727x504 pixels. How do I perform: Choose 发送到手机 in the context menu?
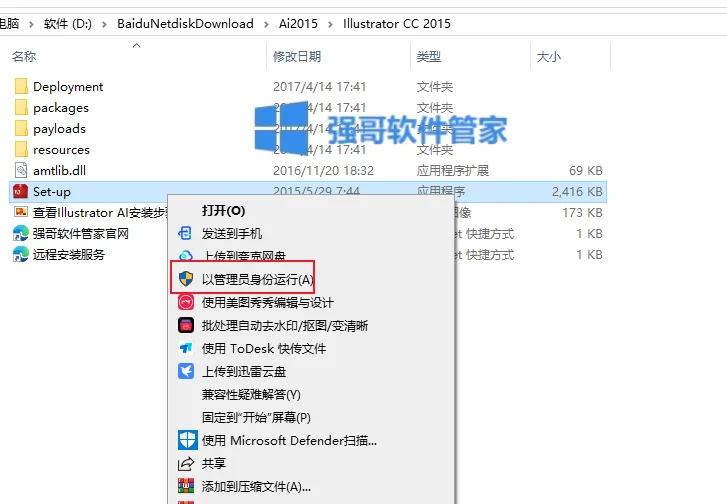tap(232, 234)
